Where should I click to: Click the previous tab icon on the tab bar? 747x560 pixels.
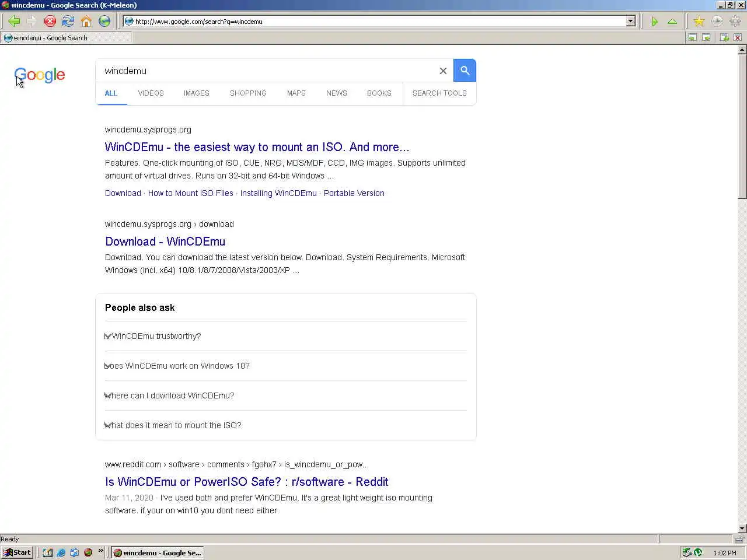click(692, 37)
